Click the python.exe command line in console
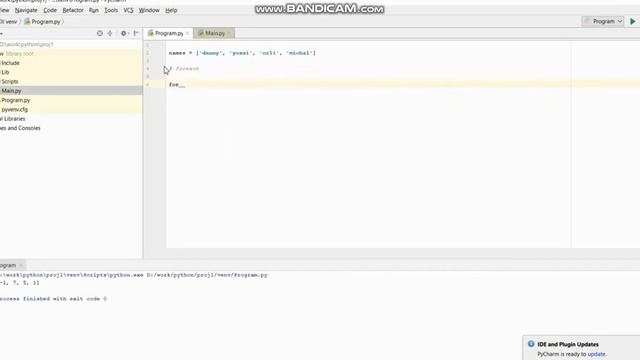640x360 pixels. [x=134, y=275]
